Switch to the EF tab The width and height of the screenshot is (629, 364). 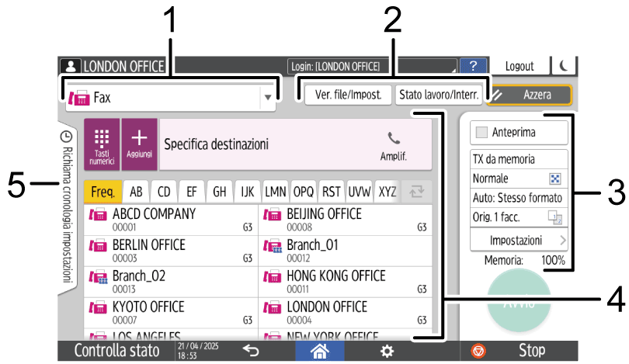tap(192, 192)
